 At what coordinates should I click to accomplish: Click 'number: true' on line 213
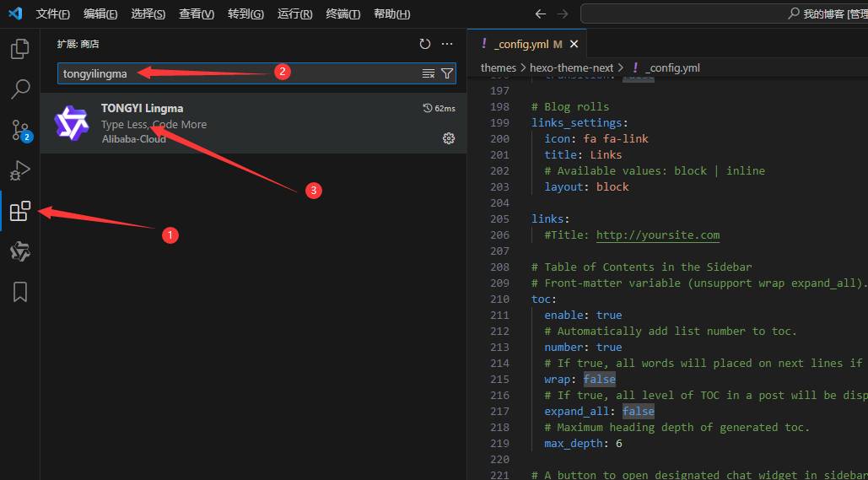click(x=583, y=347)
